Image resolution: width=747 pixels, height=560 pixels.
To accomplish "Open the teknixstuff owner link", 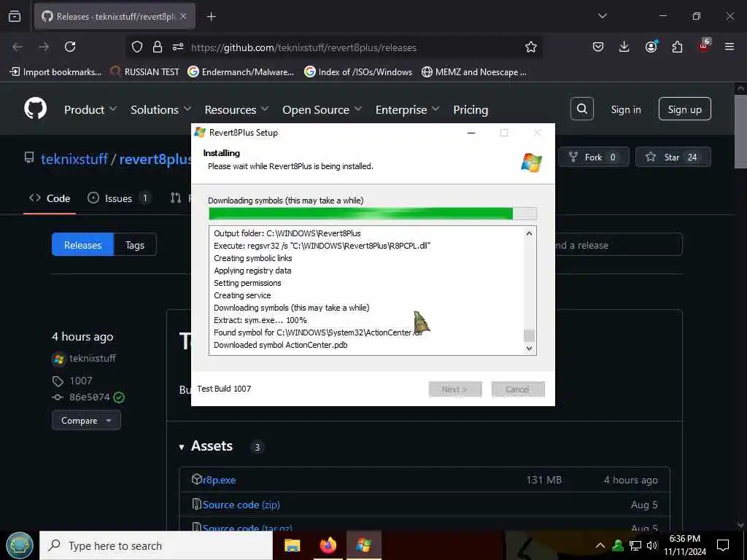I will 74,159.
